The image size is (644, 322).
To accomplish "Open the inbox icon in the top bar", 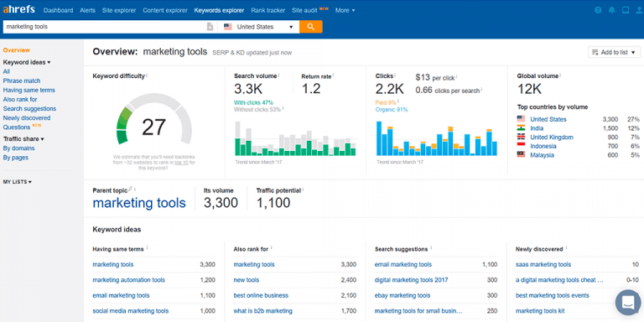I will click(x=625, y=10).
